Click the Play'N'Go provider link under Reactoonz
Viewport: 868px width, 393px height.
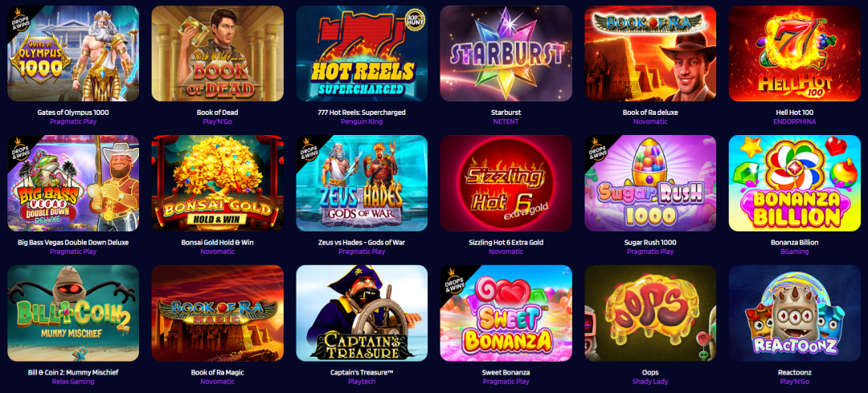pyautogui.click(x=794, y=382)
